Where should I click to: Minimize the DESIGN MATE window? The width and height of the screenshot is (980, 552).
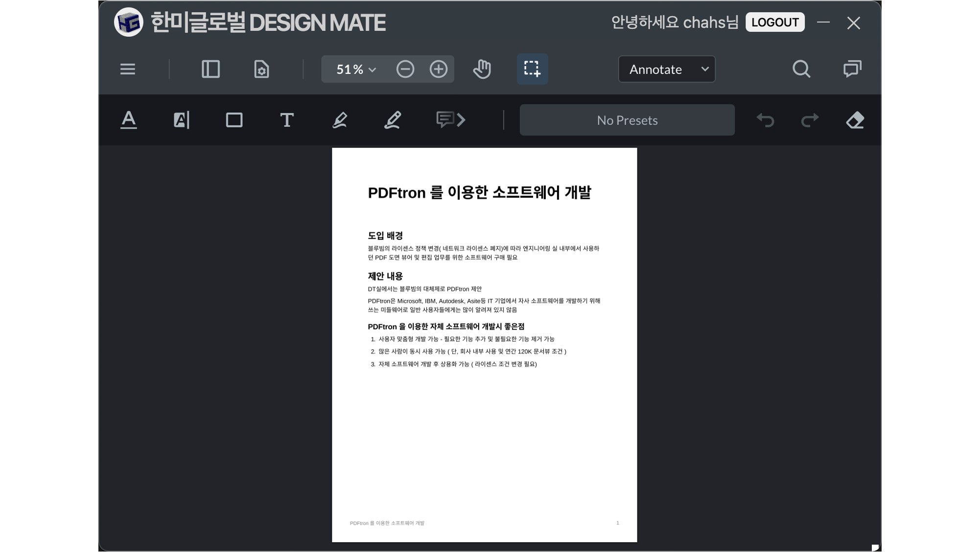coord(823,23)
